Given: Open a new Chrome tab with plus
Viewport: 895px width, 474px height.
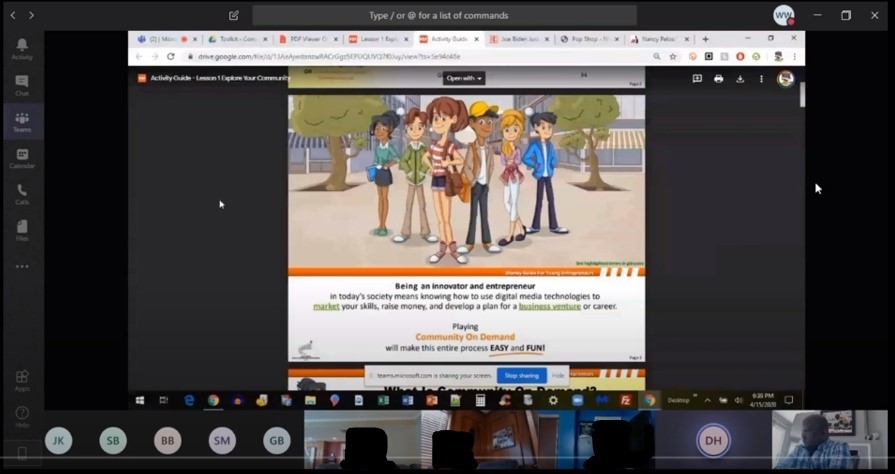Looking at the screenshot, I should [705, 39].
